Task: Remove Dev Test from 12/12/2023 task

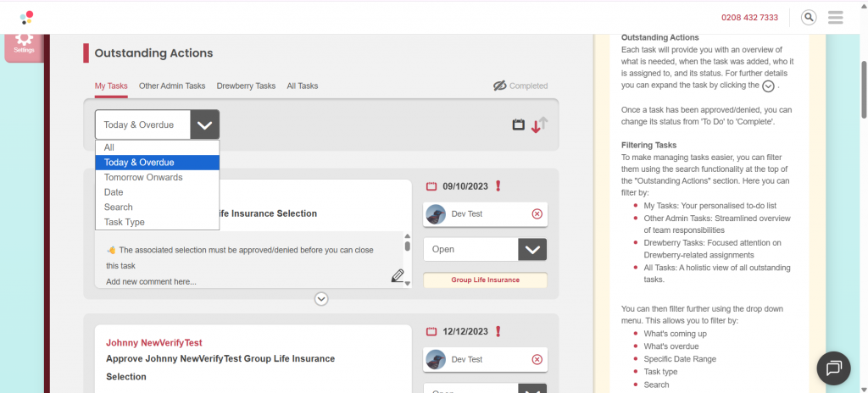Action: 537,360
